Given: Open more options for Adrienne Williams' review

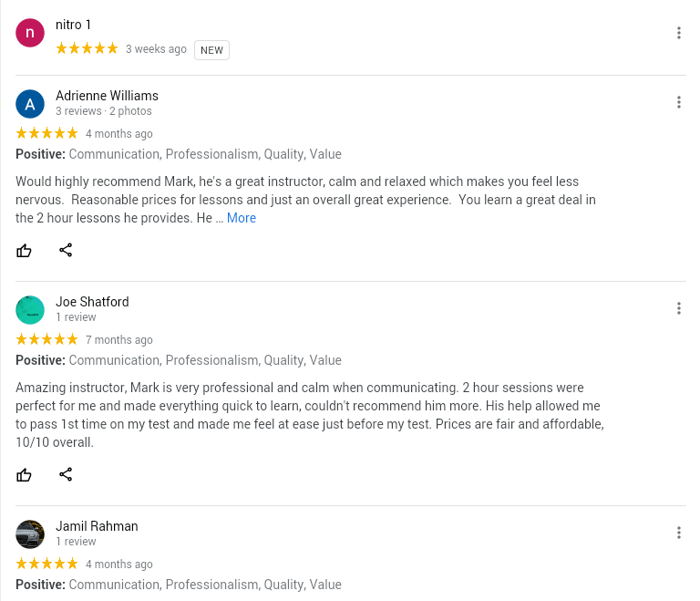Looking at the screenshot, I should pos(679,102).
